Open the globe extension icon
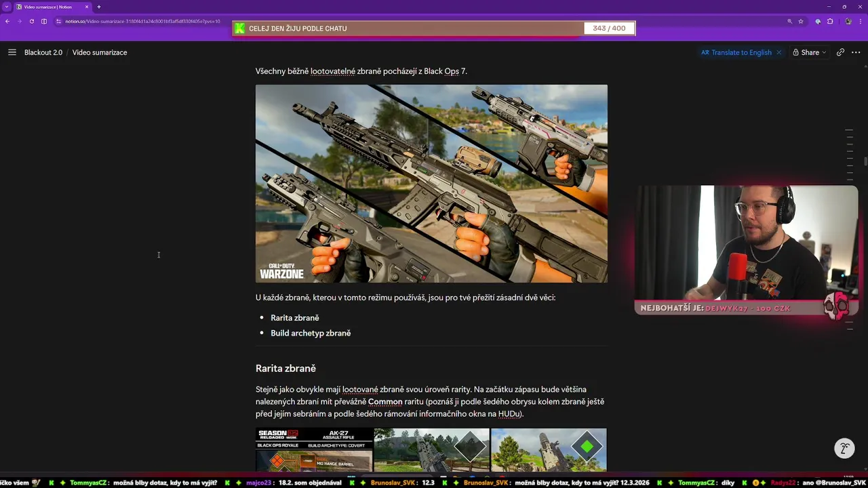 pyautogui.click(x=818, y=21)
